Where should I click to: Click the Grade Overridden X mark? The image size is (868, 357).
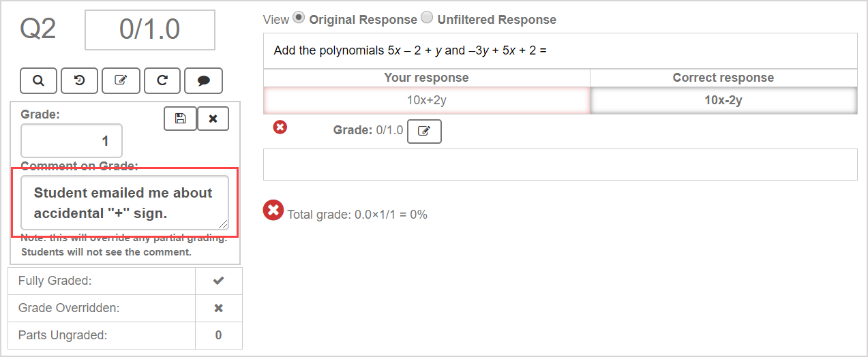pyautogui.click(x=218, y=308)
